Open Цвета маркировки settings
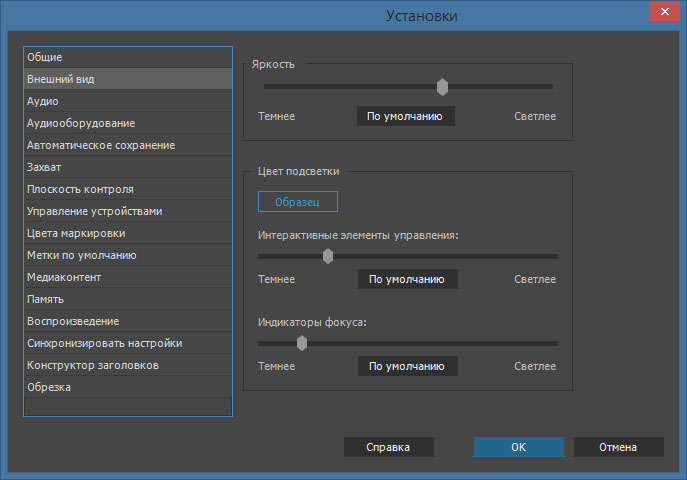Viewport: 687px width, 480px height. click(x=128, y=233)
